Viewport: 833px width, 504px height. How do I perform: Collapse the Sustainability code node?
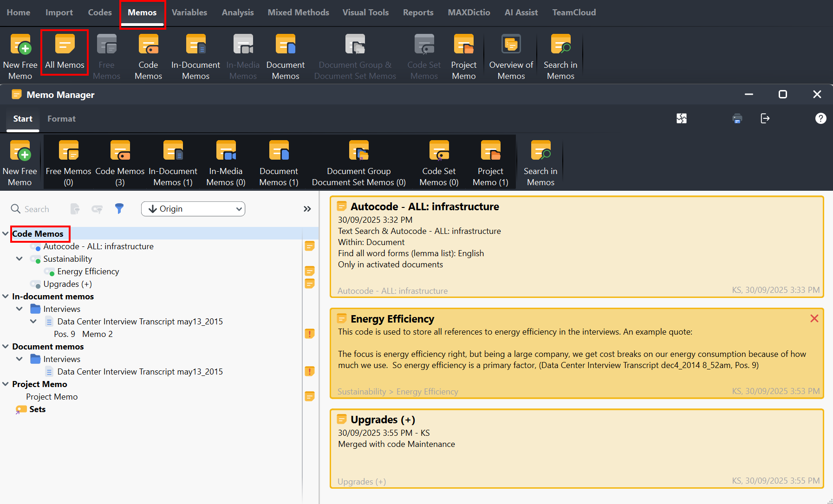[x=20, y=258]
